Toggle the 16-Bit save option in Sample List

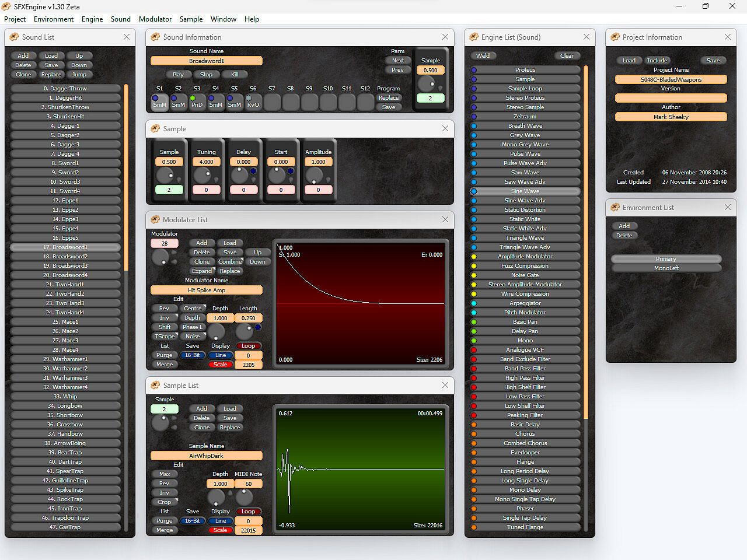click(x=192, y=521)
